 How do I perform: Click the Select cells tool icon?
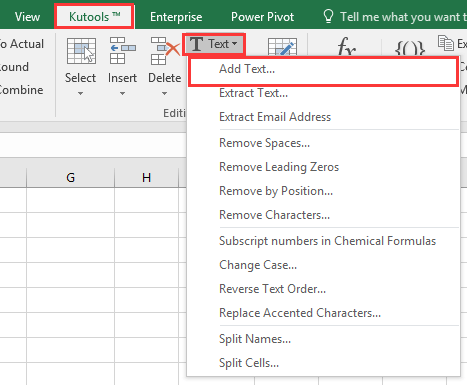[81, 51]
